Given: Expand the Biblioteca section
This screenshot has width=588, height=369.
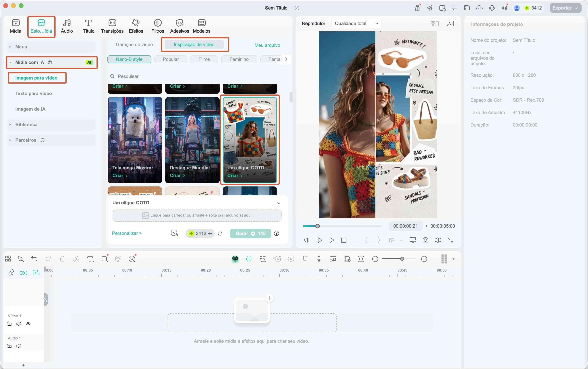Looking at the screenshot, I should click(26, 125).
